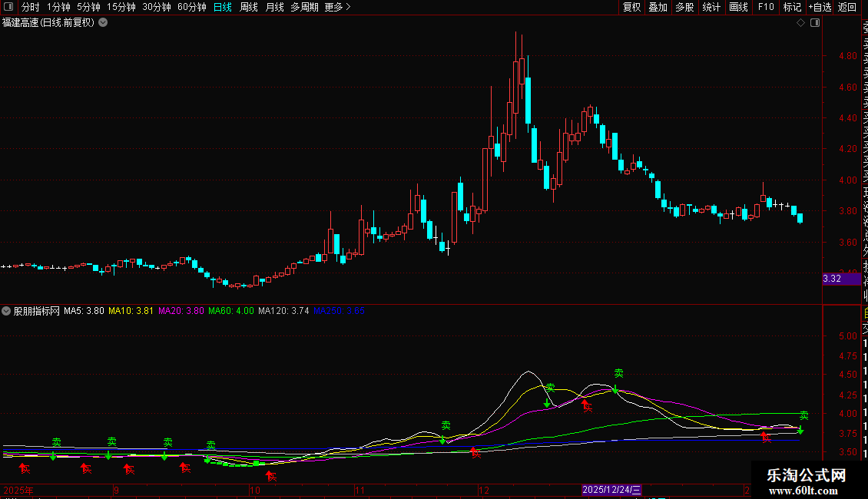
Task: Open 多周期 multi-period view
Action: pos(304,7)
